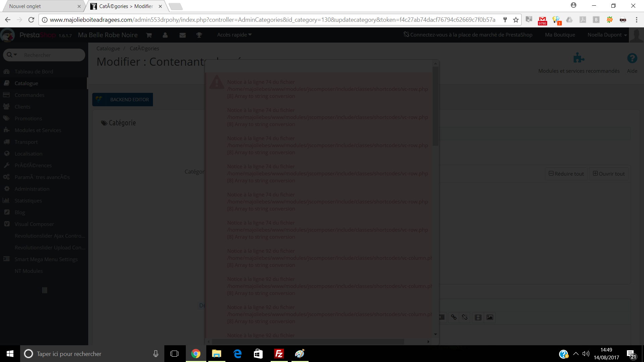644x362 pixels.
Task: Click the shopping cart icon in header
Action: (149, 35)
